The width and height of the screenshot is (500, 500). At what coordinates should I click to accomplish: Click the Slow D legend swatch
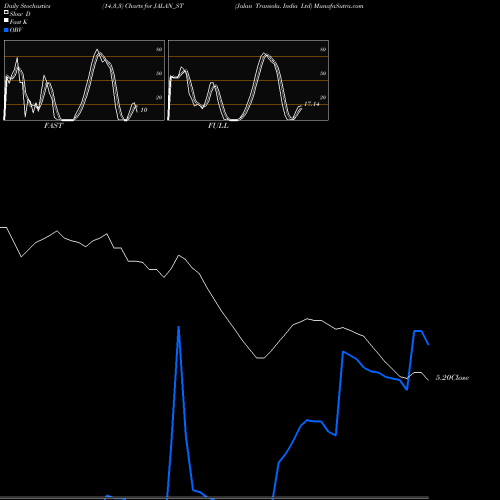(x=6, y=12)
